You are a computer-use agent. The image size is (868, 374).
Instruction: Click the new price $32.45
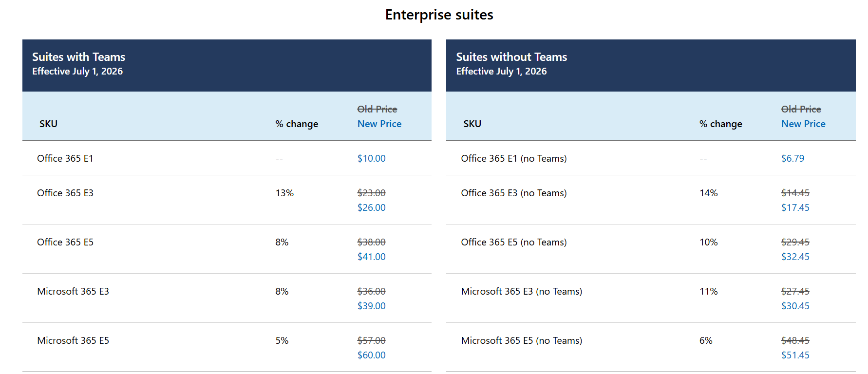coord(795,257)
